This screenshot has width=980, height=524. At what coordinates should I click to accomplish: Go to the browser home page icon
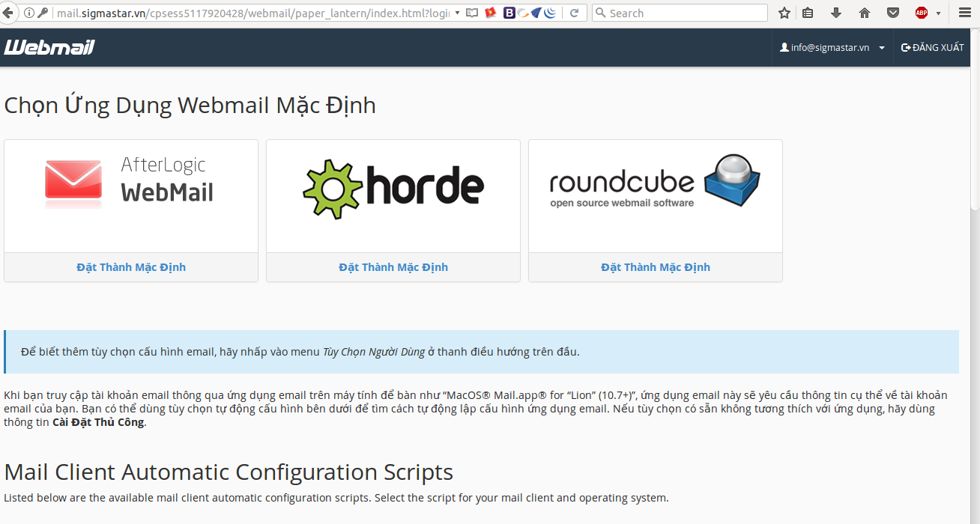tap(865, 13)
